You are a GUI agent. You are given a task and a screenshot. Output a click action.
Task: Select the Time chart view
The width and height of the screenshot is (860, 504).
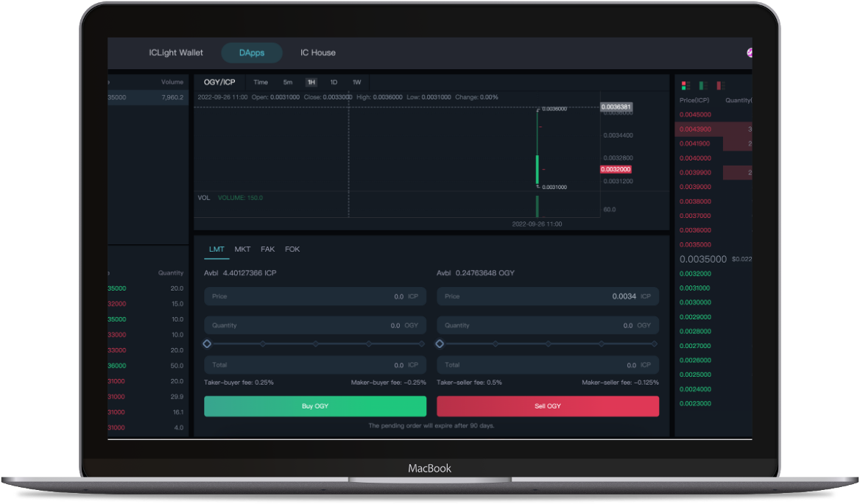pyautogui.click(x=261, y=82)
